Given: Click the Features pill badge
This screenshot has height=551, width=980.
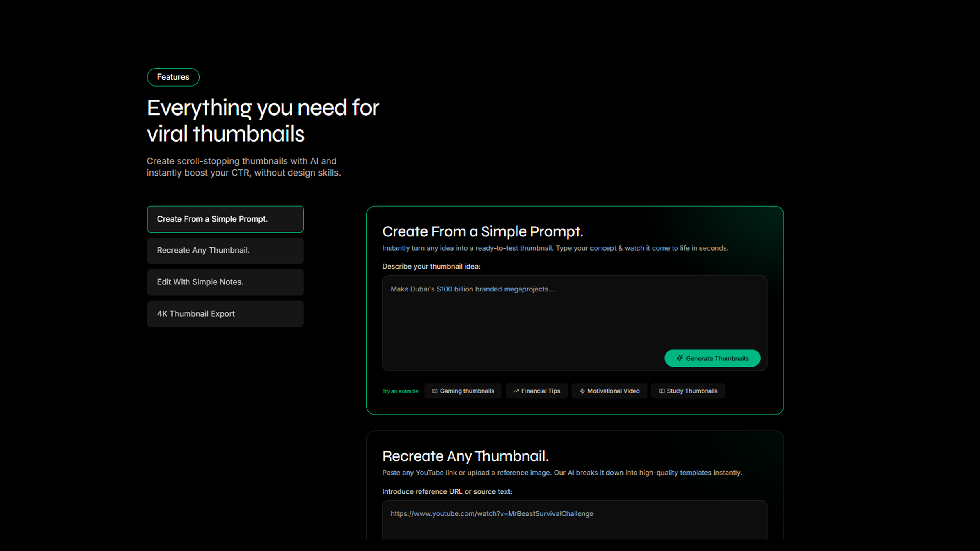Looking at the screenshot, I should coord(173,77).
